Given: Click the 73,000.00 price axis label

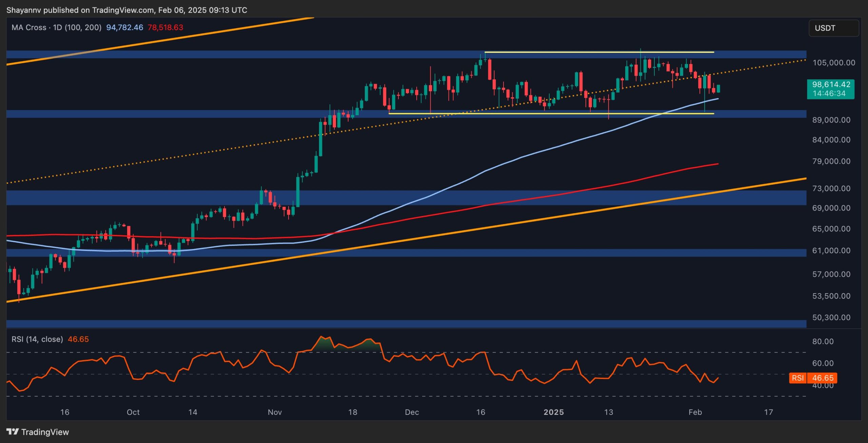Looking at the screenshot, I should click(x=831, y=188).
